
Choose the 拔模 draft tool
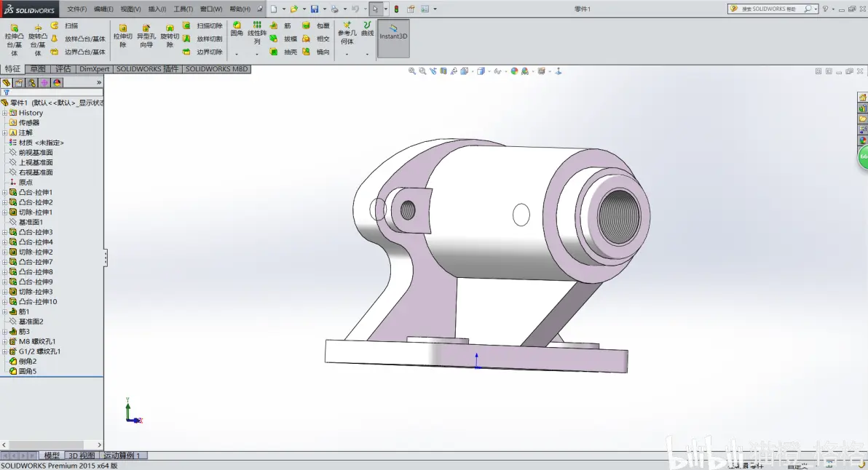(283, 39)
